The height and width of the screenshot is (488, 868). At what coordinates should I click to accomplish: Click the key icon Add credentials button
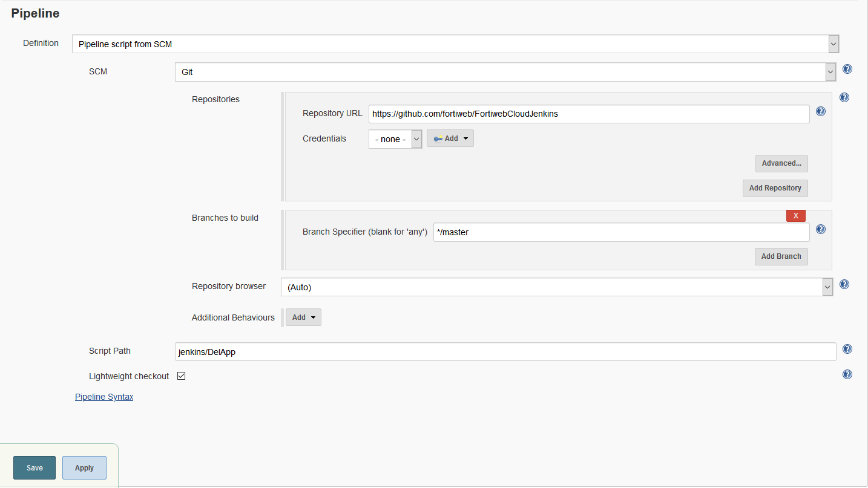click(450, 138)
